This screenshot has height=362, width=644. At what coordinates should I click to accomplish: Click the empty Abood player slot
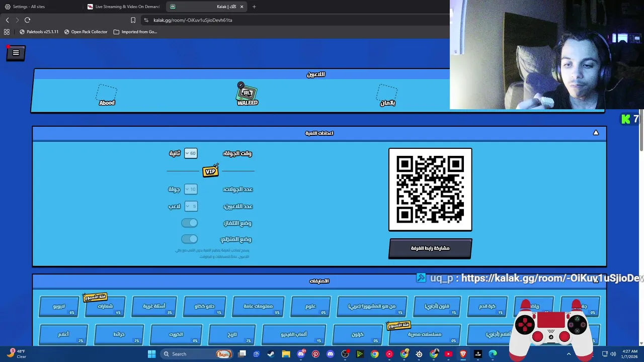(107, 95)
